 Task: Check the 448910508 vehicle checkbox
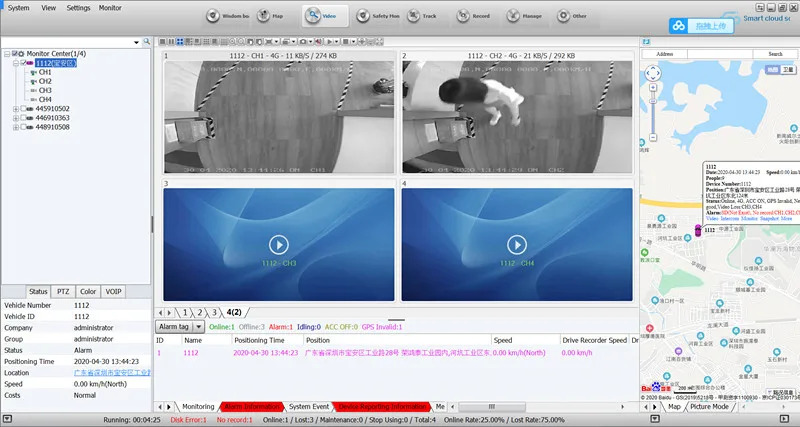(x=23, y=127)
